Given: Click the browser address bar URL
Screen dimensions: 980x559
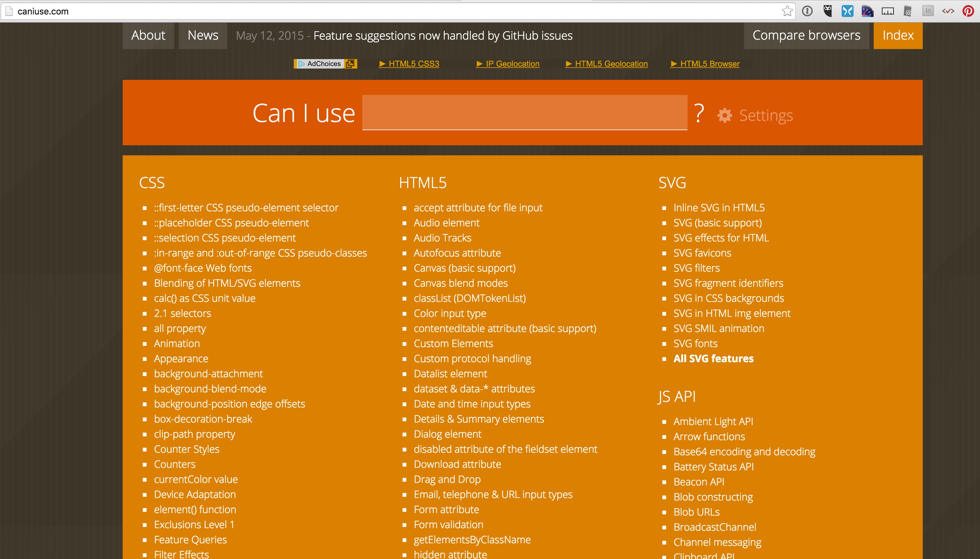Looking at the screenshot, I should pyautogui.click(x=43, y=12).
